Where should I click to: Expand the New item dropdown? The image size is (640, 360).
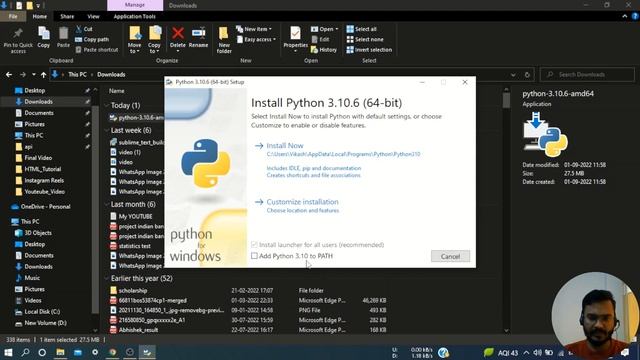click(253, 29)
